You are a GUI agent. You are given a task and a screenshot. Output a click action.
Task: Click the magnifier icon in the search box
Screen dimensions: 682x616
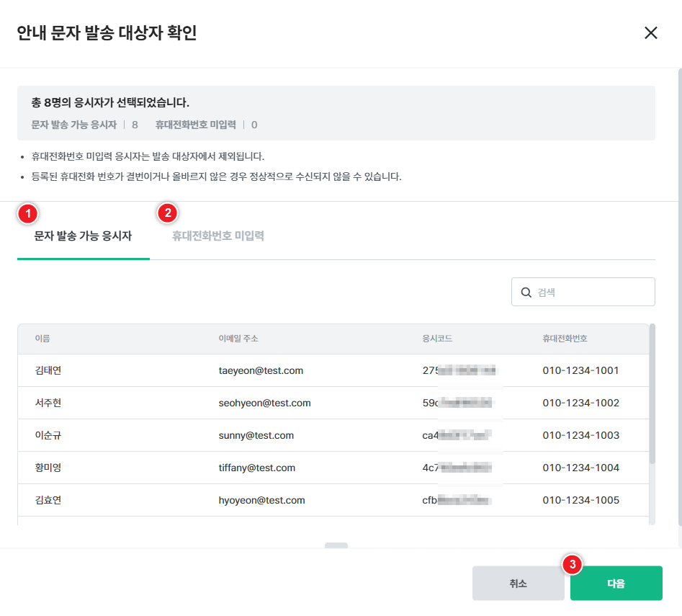(x=525, y=293)
